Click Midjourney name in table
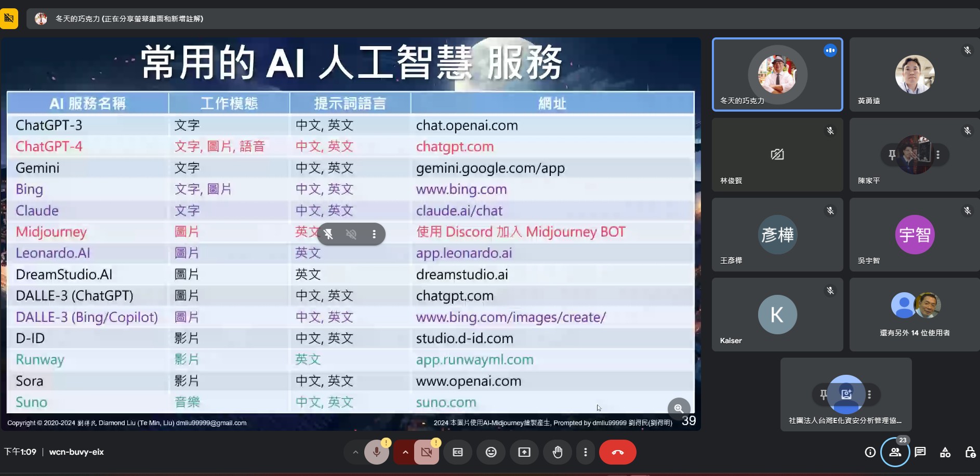 51,232
